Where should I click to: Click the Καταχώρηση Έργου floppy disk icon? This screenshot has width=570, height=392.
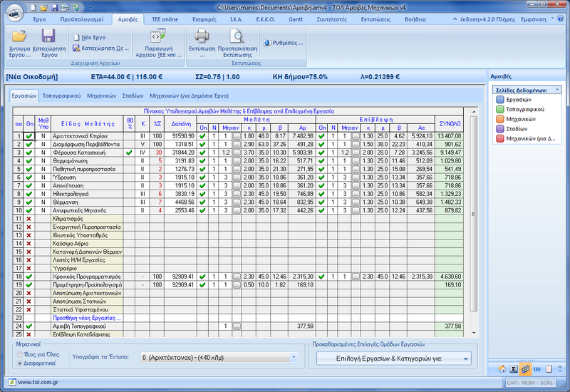pos(48,36)
